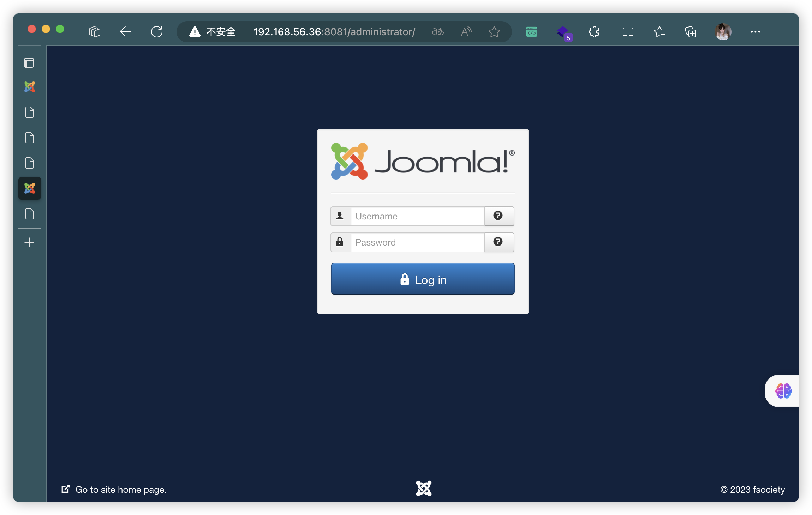Click the Password text field
This screenshot has height=515, width=812.
coord(417,242)
